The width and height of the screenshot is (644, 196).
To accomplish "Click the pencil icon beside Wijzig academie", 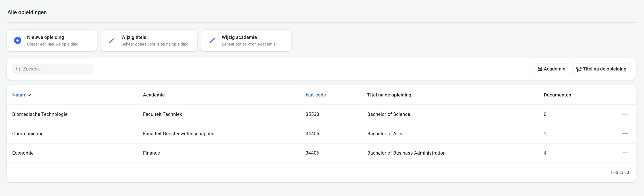I will tap(212, 40).
